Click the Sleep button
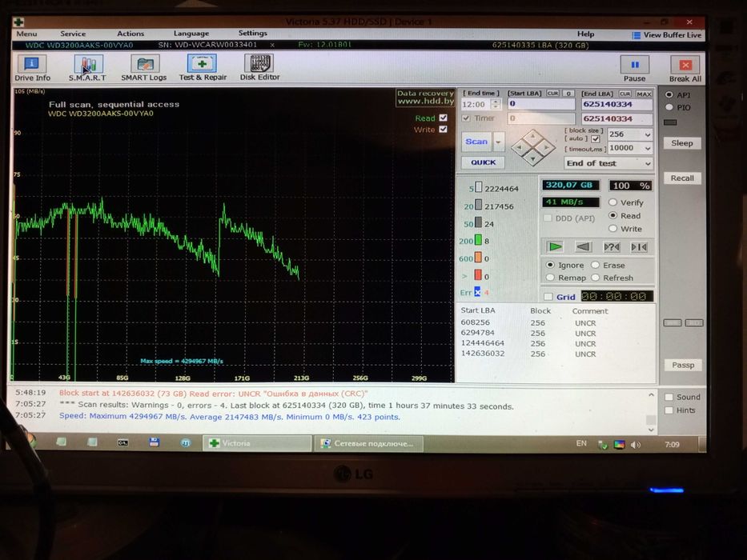Screen dimensions: 747x560 681,143
